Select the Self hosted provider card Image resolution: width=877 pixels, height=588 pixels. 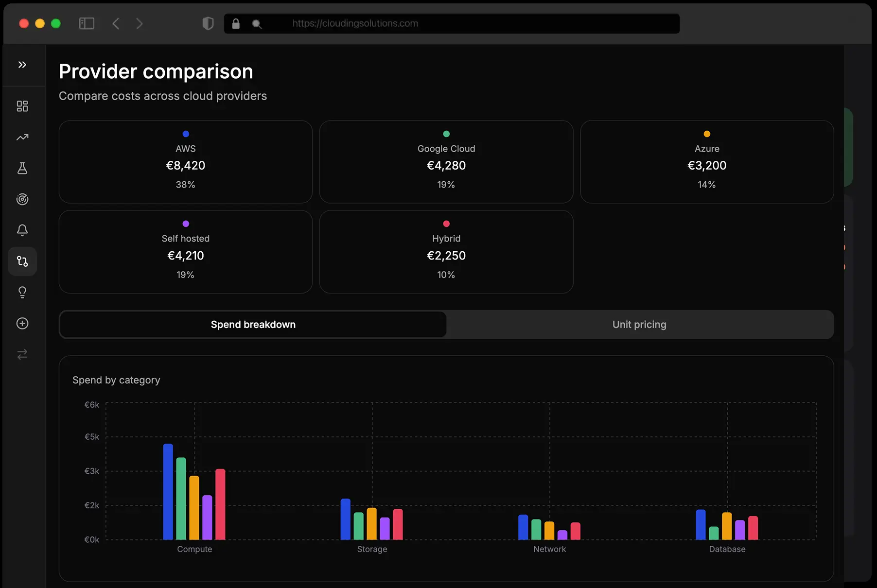[185, 252]
